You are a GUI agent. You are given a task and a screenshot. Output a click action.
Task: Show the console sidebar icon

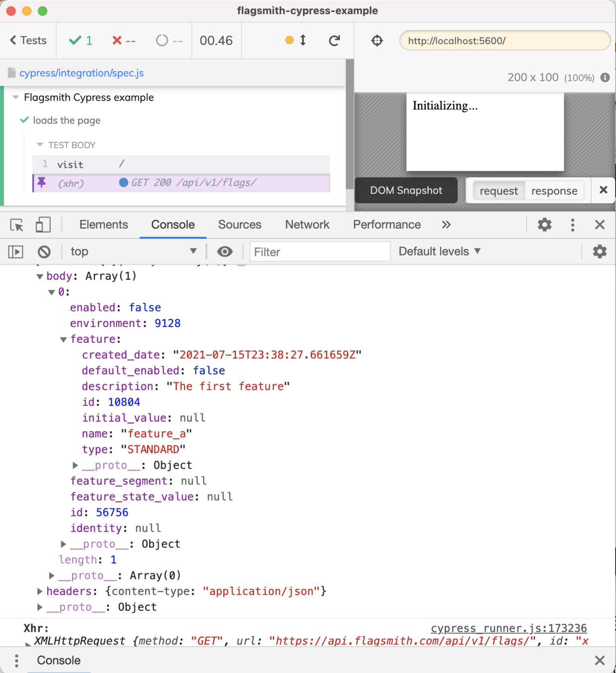pyautogui.click(x=16, y=252)
